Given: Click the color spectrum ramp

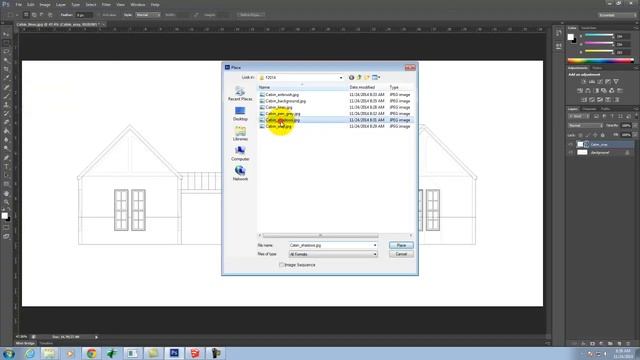Looking at the screenshot, I should click(600, 61).
